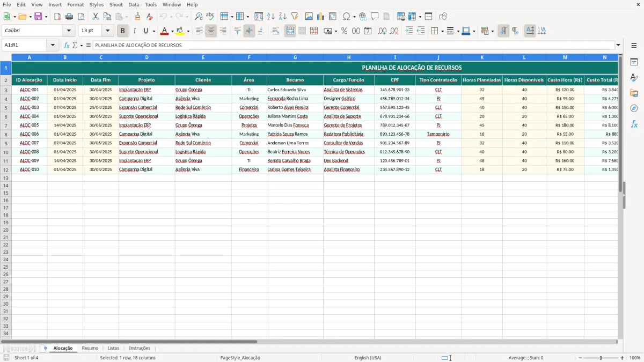The width and height of the screenshot is (644, 362).
Task: Click the zoom slider handle
Action: [x=601, y=358]
